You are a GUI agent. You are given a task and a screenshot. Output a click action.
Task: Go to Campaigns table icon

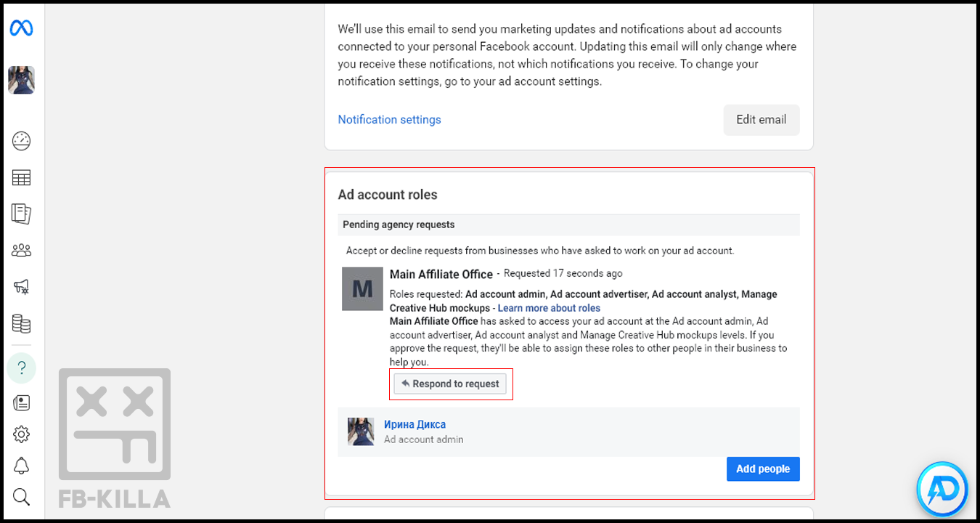pyautogui.click(x=21, y=178)
